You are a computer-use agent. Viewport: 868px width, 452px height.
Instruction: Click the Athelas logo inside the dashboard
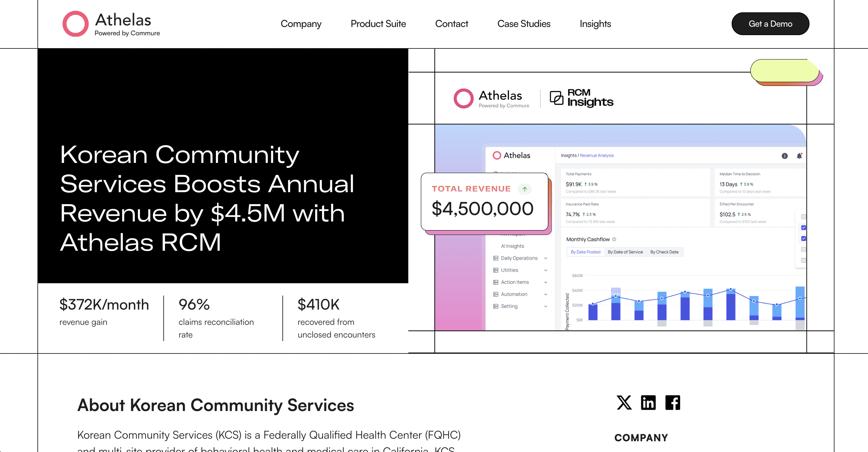coord(511,155)
